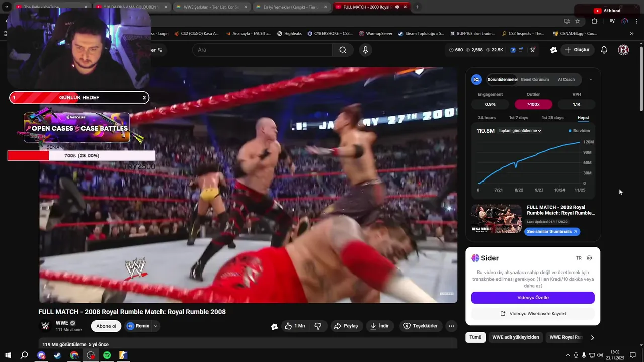Open new browser tab plus button

pyautogui.click(x=417, y=7)
